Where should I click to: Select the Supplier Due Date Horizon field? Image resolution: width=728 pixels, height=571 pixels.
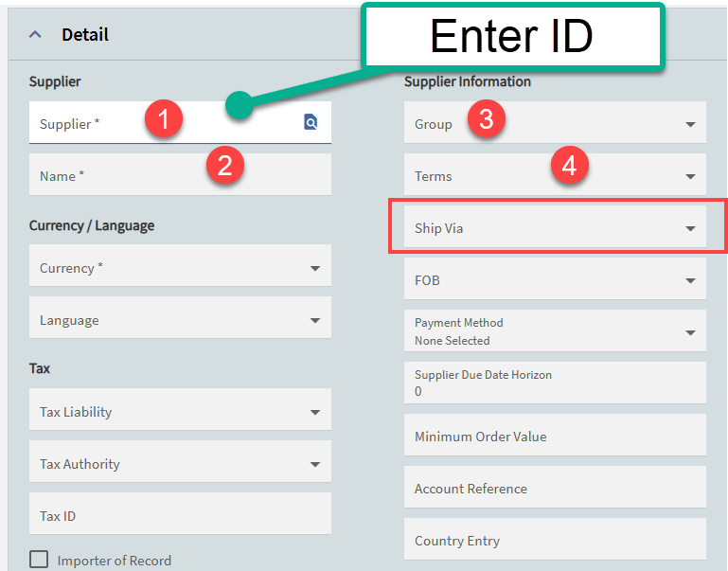[555, 383]
